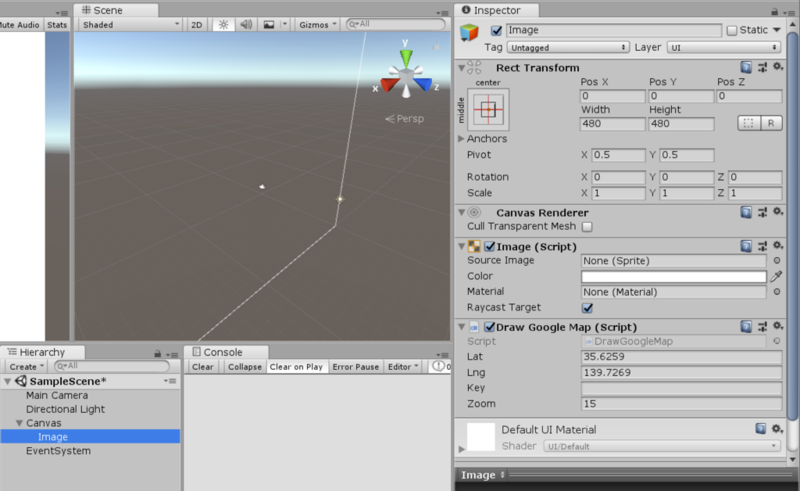Click the Lat input field
The width and height of the screenshot is (800, 491).
point(681,357)
